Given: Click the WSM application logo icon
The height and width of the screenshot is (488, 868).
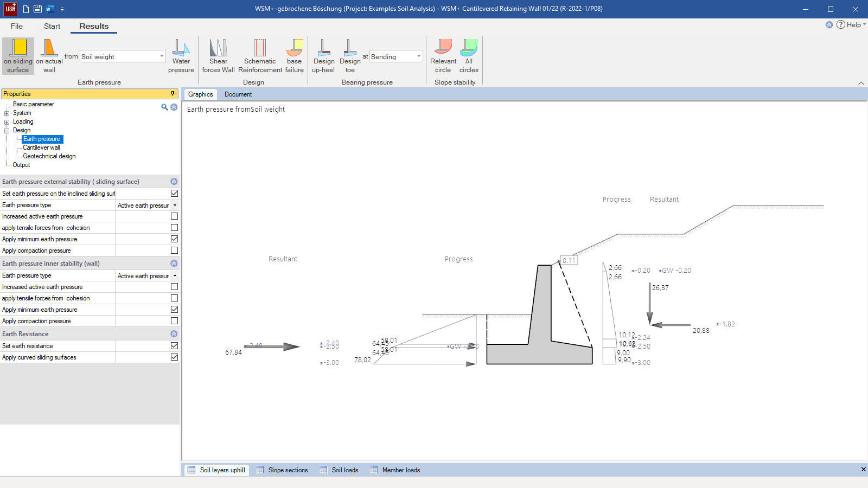Looking at the screenshot, I should [10, 9].
